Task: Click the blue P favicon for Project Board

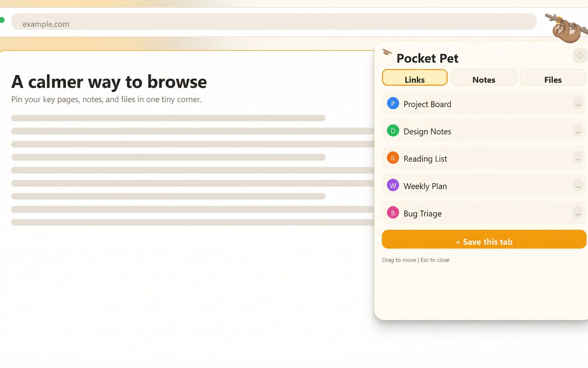Action: coord(393,103)
